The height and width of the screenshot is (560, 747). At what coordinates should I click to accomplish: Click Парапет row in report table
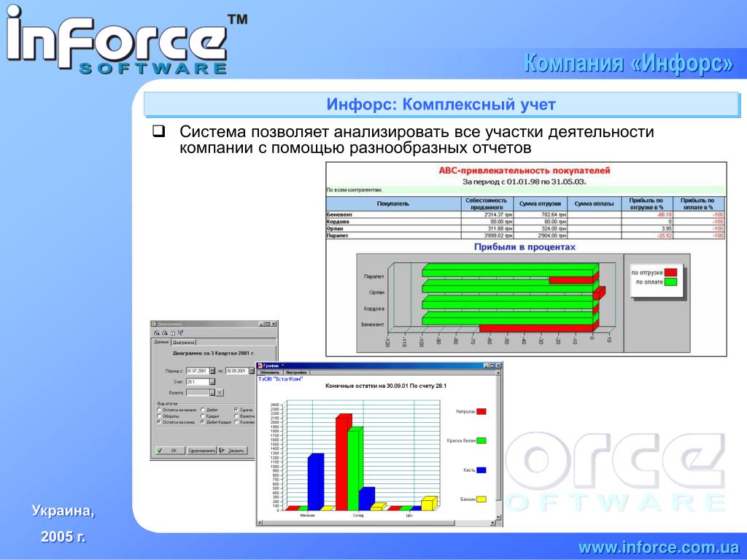click(x=525, y=236)
